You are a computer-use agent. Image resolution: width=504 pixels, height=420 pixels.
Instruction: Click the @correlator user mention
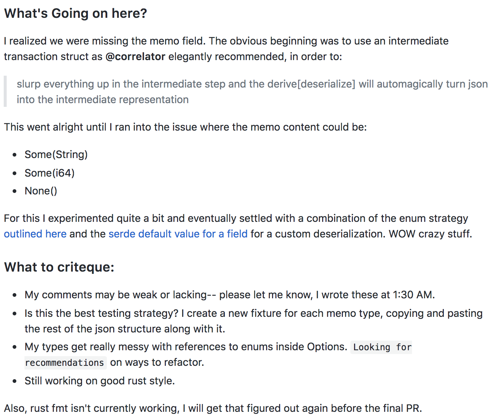click(x=135, y=57)
